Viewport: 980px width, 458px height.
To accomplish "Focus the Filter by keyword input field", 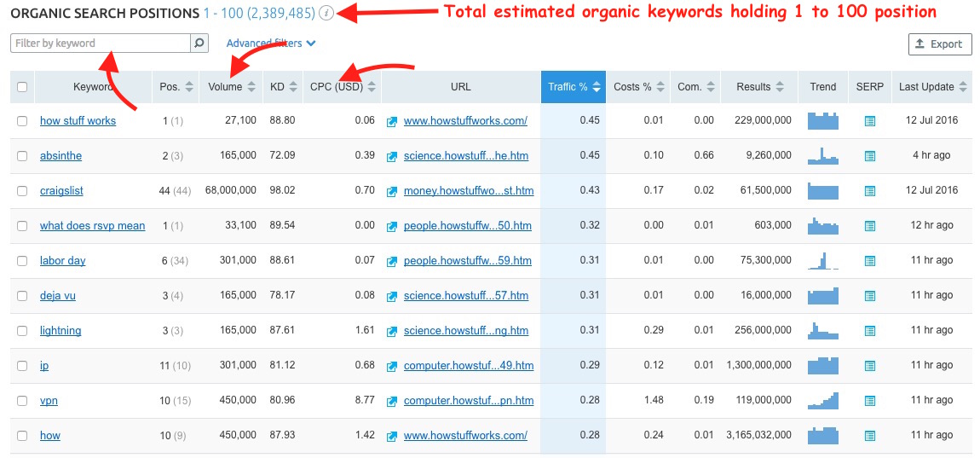I will click(101, 43).
